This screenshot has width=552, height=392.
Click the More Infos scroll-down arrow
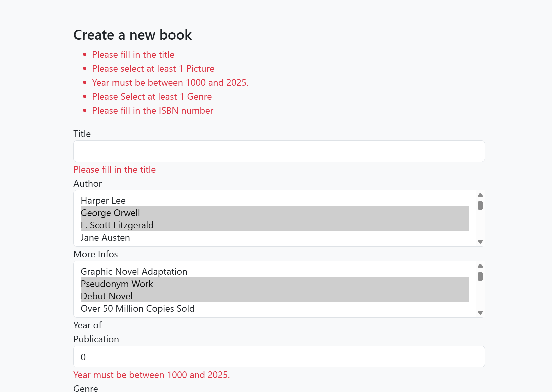[x=480, y=313]
